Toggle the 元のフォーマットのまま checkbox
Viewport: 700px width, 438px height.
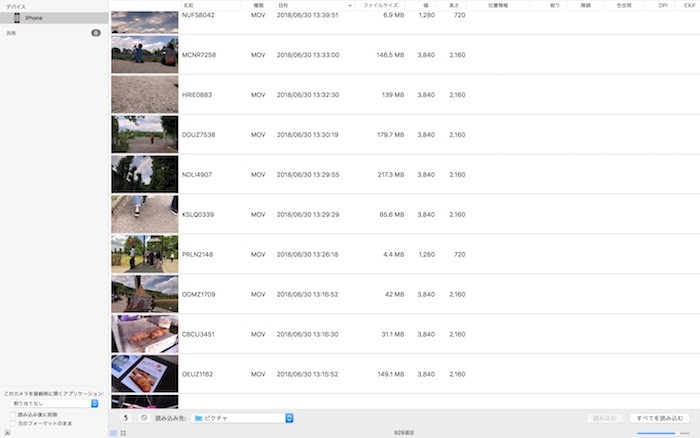tap(12, 422)
